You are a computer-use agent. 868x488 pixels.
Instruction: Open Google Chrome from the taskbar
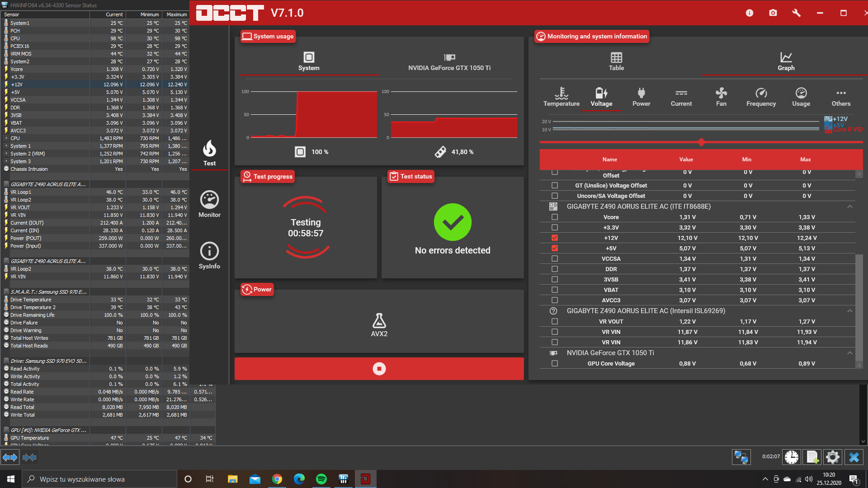pos(277,479)
